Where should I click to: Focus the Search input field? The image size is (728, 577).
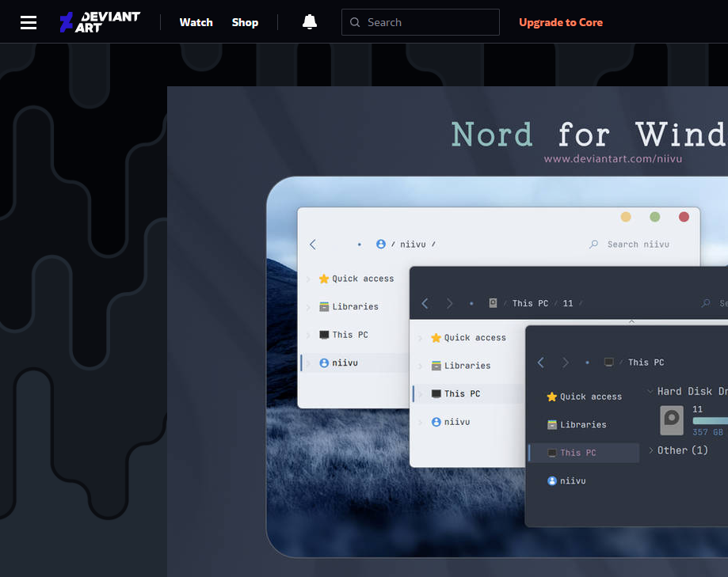click(420, 22)
